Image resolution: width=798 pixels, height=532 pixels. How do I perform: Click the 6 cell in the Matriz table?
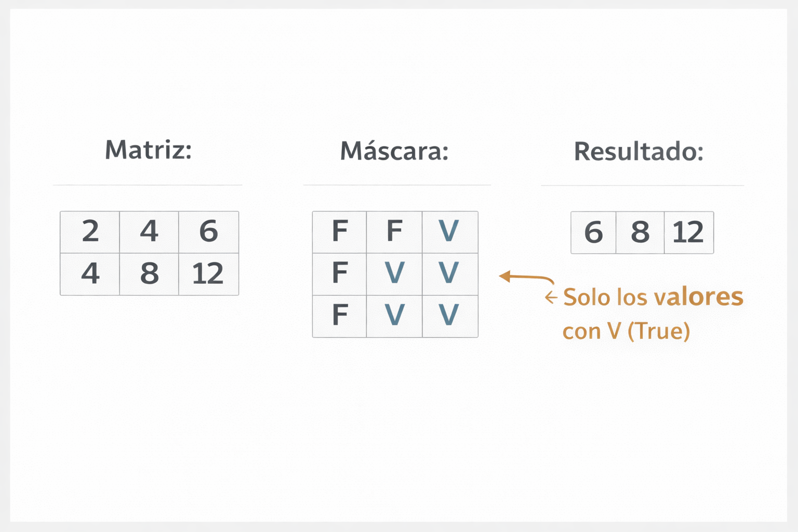pyautogui.click(x=208, y=232)
